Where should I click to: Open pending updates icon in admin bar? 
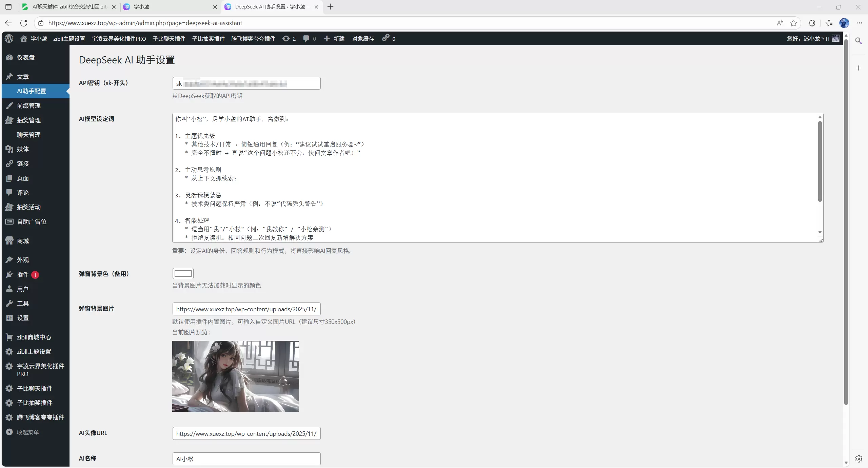point(289,39)
